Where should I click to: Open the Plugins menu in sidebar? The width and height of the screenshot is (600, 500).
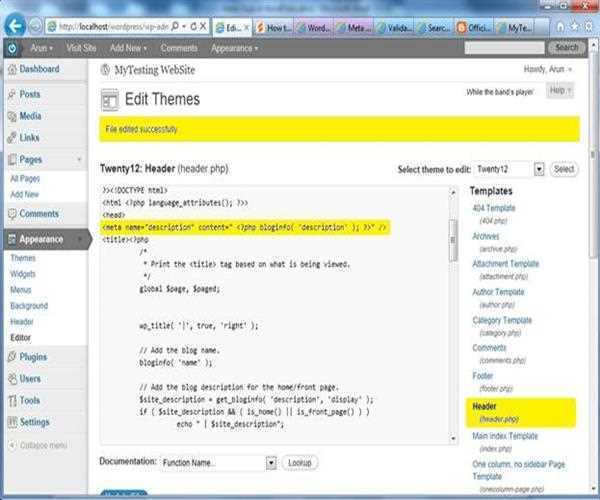(33, 357)
